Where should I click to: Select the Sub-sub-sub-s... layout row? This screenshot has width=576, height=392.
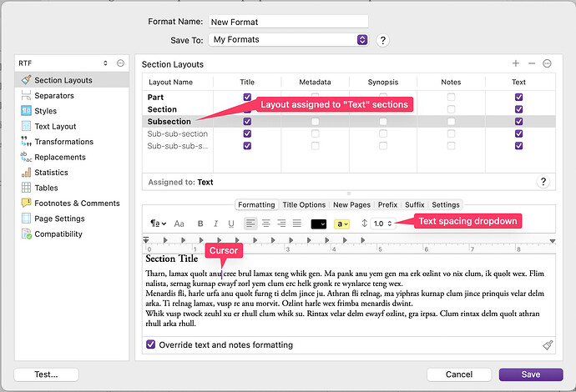tap(349, 146)
